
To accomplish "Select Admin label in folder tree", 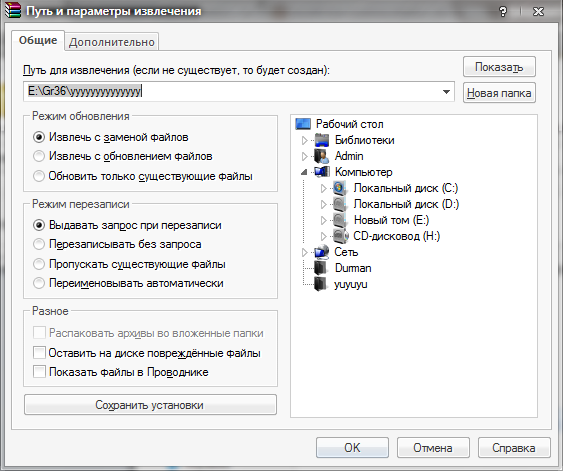I will 349,156.
